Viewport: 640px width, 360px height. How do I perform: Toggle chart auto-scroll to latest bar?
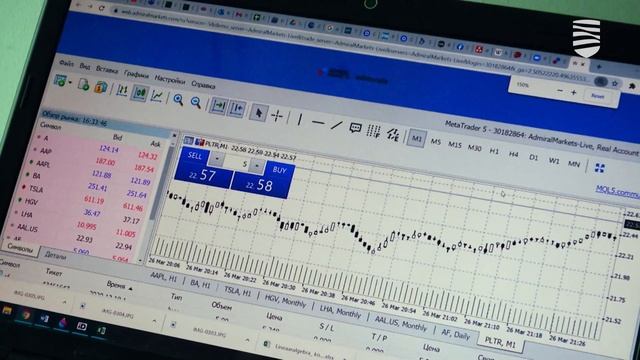point(218,106)
